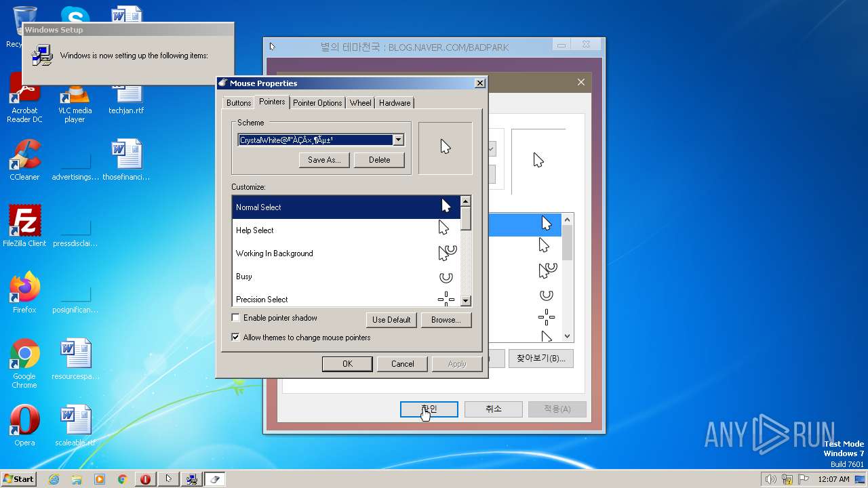Viewport: 868px width, 488px height.
Task: Cancel the Mouse Properties dialog
Action: pos(402,364)
